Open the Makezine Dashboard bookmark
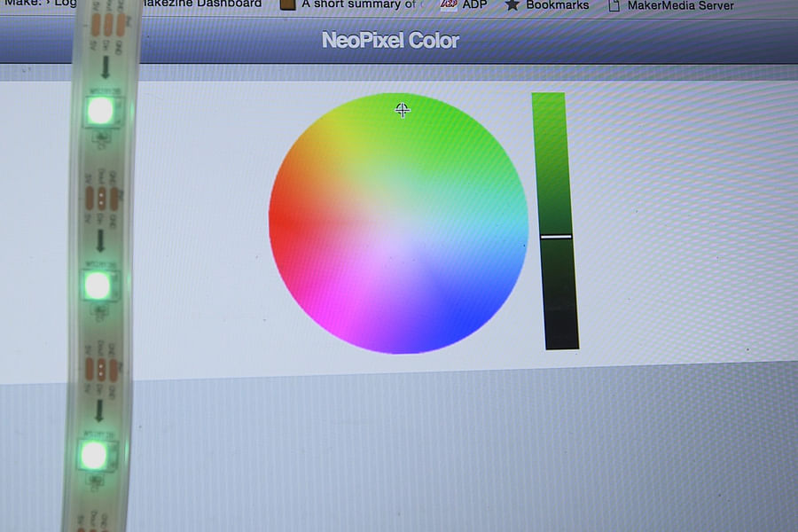The width and height of the screenshot is (798, 532). click(x=202, y=4)
